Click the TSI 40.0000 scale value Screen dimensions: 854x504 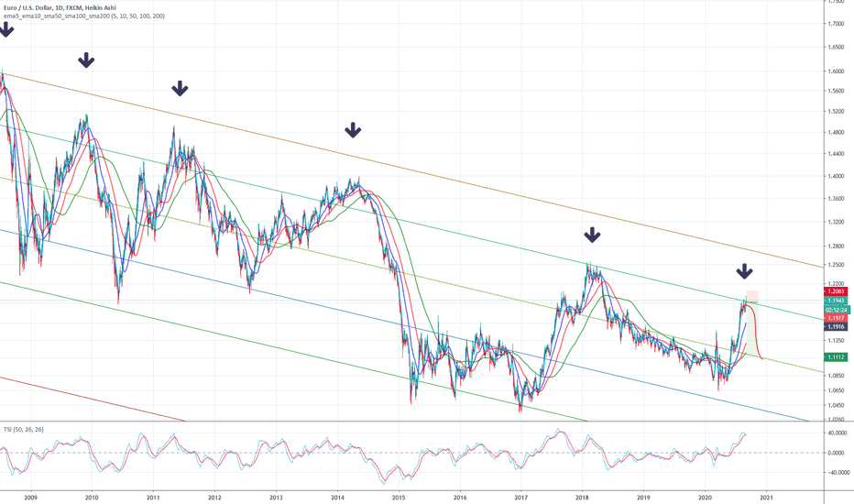[x=838, y=433]
